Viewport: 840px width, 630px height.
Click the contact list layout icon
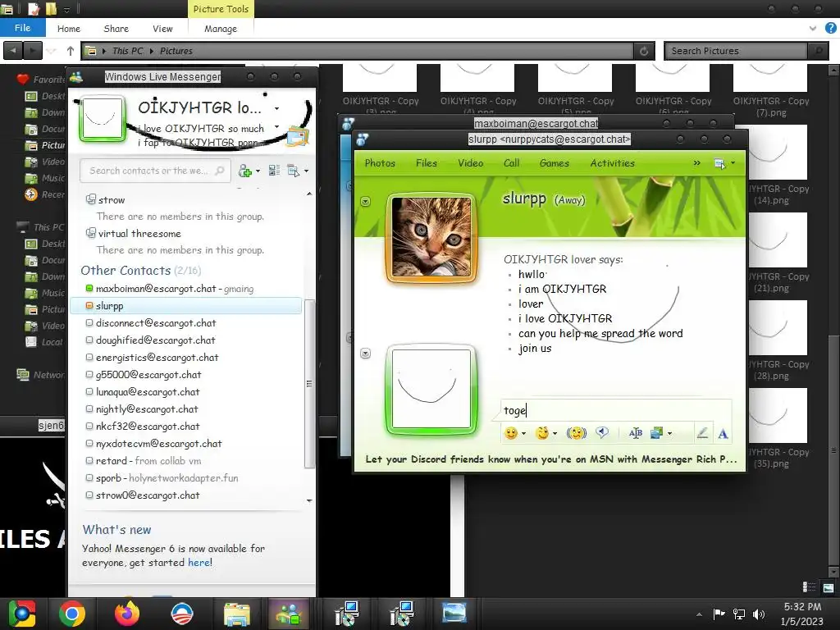(x=274, y=171)
